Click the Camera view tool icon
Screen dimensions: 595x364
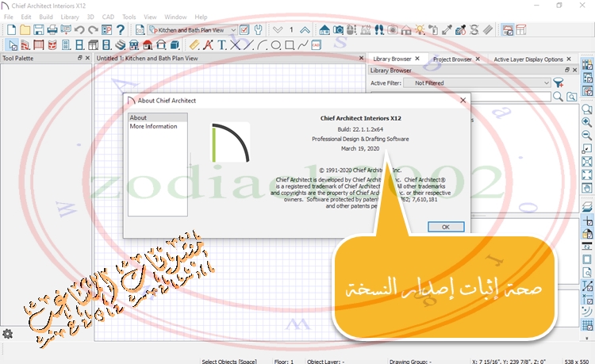(x=338, y=29)
